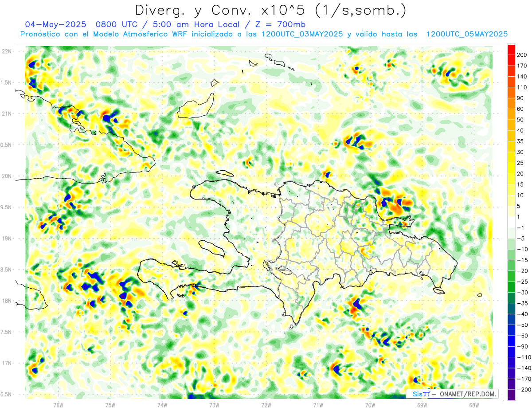Screen dimensions: 532x411
Task: Click the colorbar value '-170'
Action: 523,379
